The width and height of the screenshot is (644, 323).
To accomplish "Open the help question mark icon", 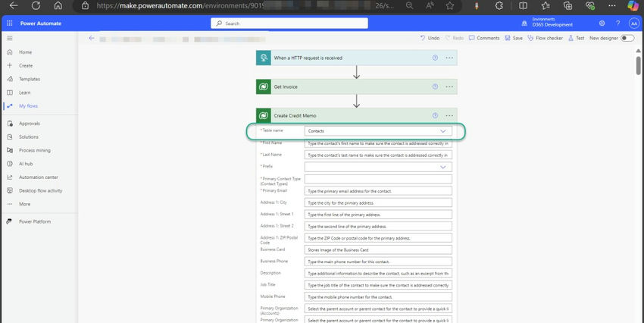I will point(617,24).
